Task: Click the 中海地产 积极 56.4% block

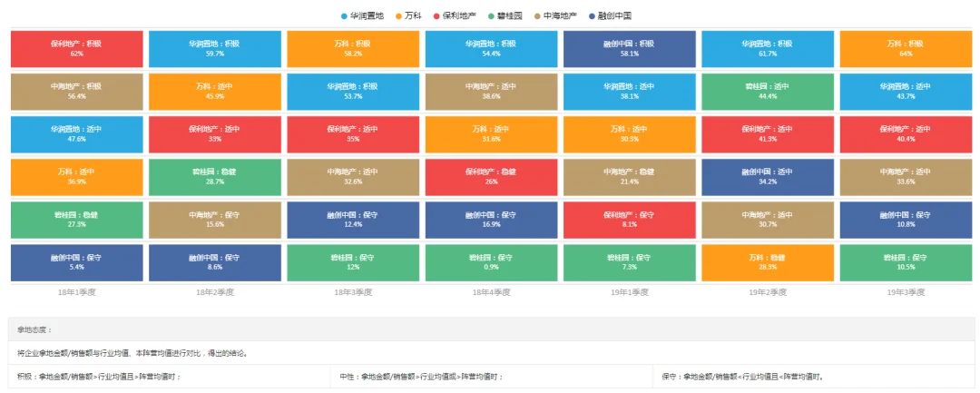Action: [77, 92]
